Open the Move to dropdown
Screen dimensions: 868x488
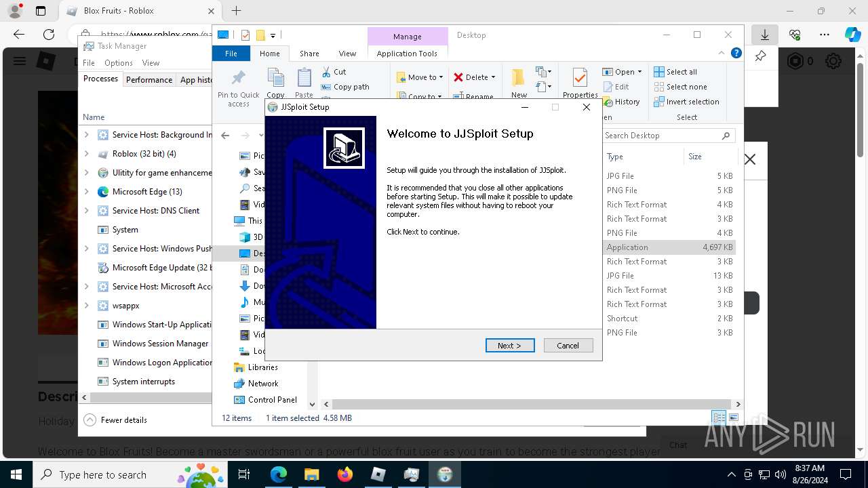tap(419, 77)
